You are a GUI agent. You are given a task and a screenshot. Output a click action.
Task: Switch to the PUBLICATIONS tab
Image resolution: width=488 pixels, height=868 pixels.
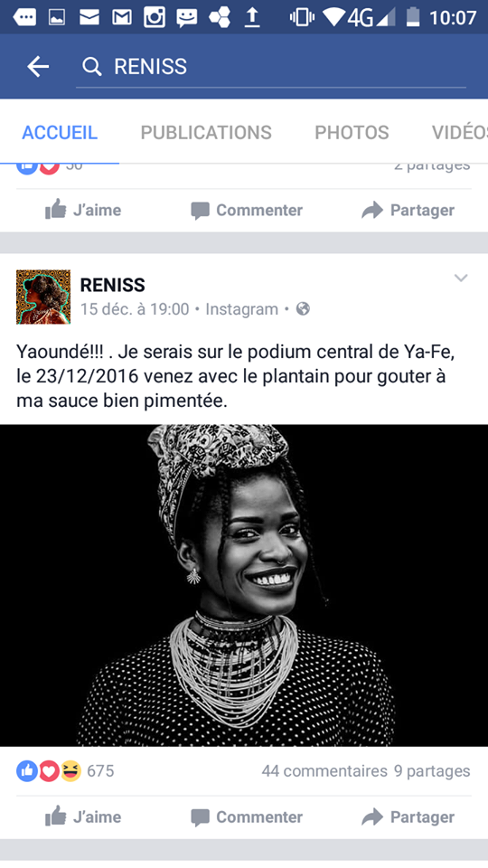(206, 132)
